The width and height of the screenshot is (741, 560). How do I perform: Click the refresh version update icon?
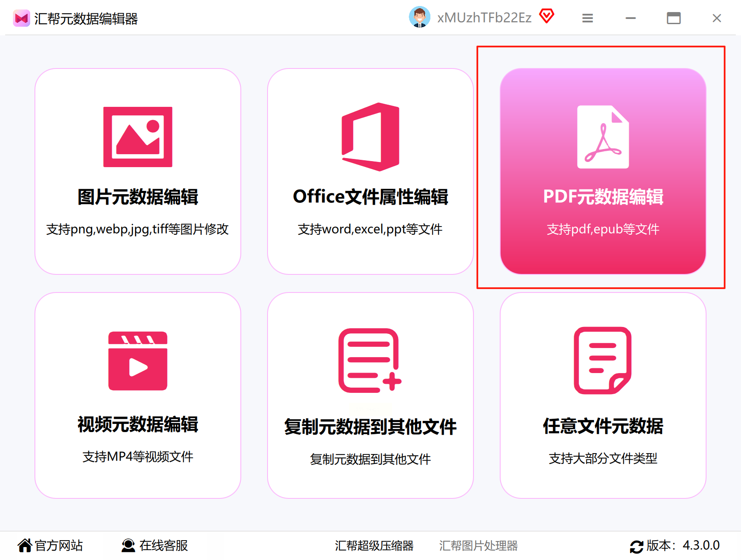(637, 547)
